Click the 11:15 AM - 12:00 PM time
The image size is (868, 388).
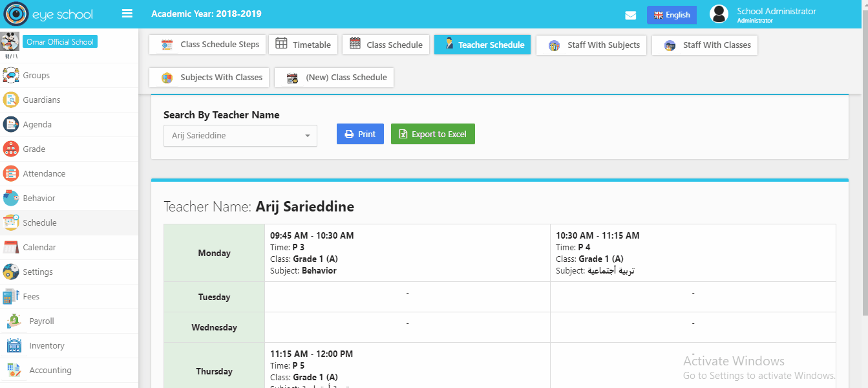312,354
